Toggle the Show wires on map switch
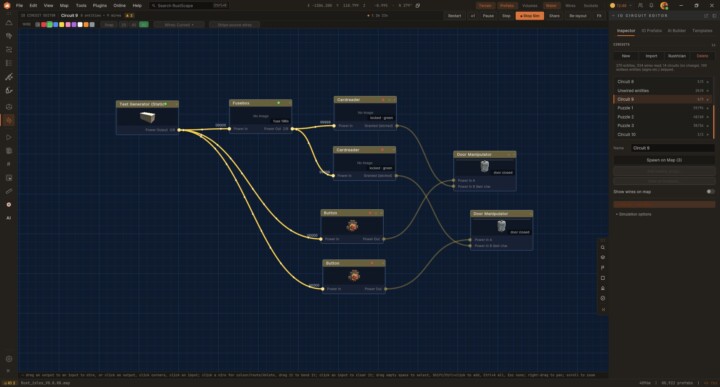This screenshot has width=720, height=387. click(x=710, y=191)
